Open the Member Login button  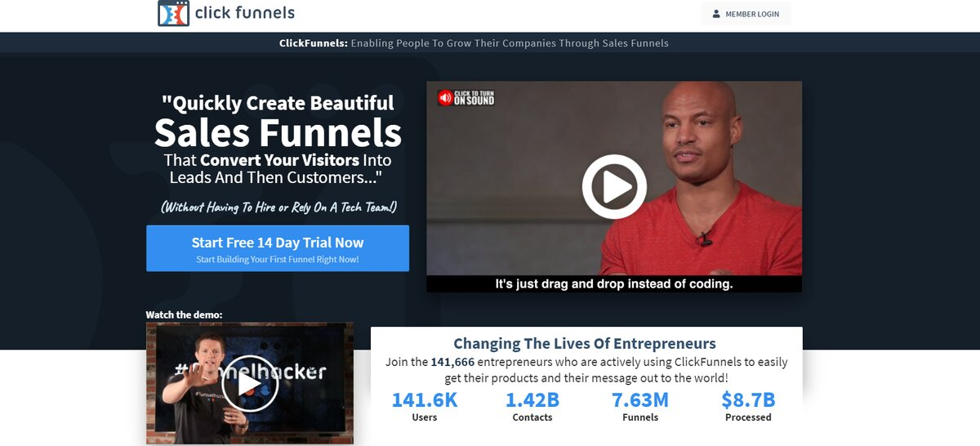[746, 14]
